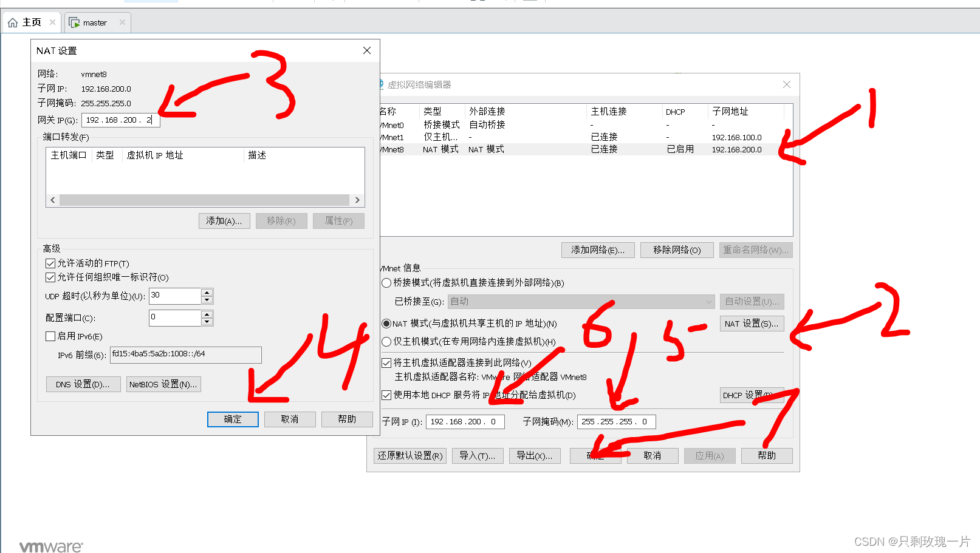Click the NAT 设置 button

752,323
